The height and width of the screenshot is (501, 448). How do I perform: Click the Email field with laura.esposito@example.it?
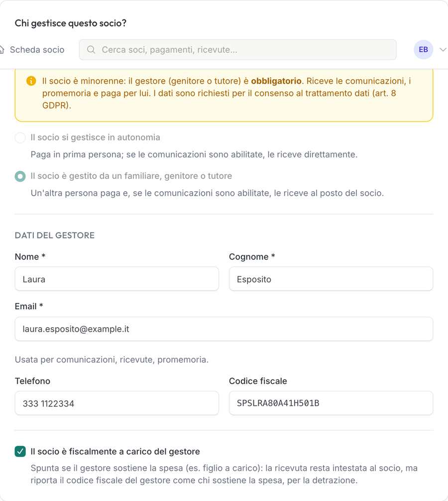click(224, 329)
